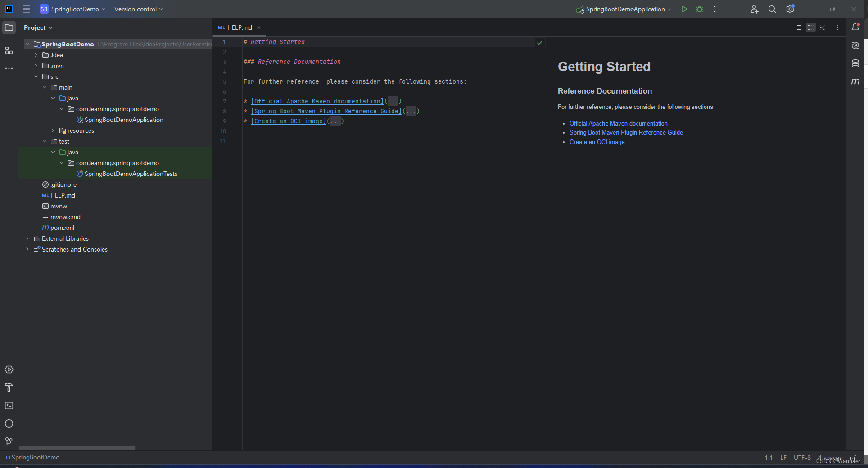Open the Version control dropdown

pos(139,9)
